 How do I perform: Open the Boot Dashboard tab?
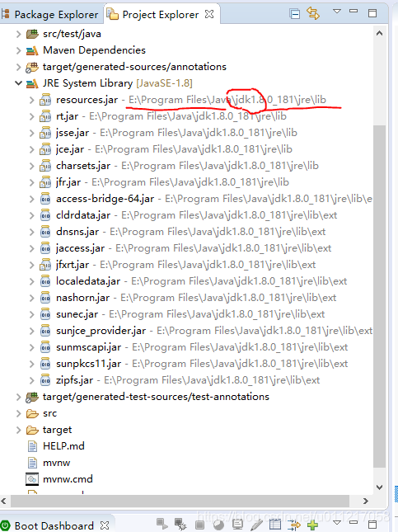[54, 525]
